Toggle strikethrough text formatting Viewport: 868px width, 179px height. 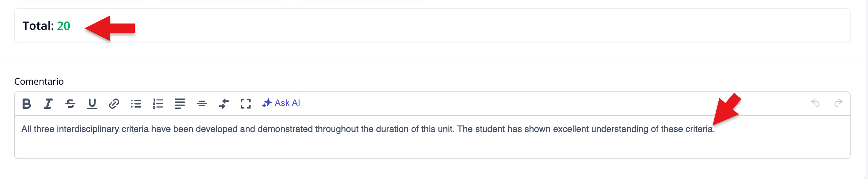point(70,104)
